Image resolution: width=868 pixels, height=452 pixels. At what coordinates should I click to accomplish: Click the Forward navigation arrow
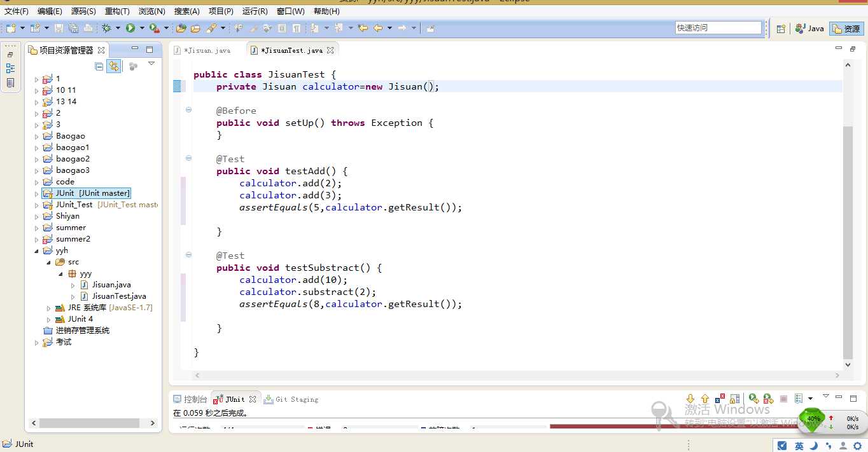click(402, 28)
